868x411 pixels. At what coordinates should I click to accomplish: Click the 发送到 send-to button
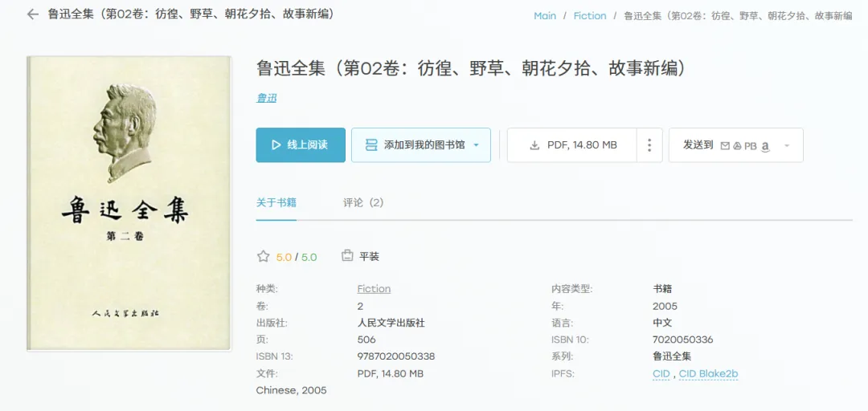click(x=735, y=145)
